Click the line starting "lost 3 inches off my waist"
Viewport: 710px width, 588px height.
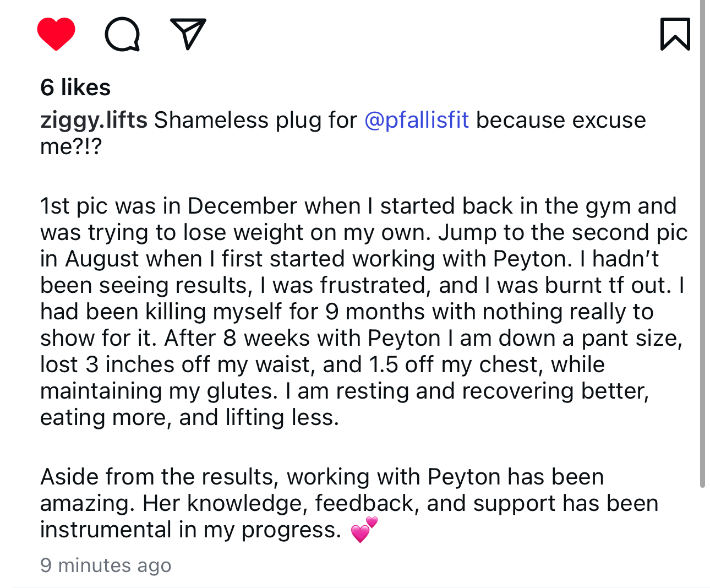point(322,364)
